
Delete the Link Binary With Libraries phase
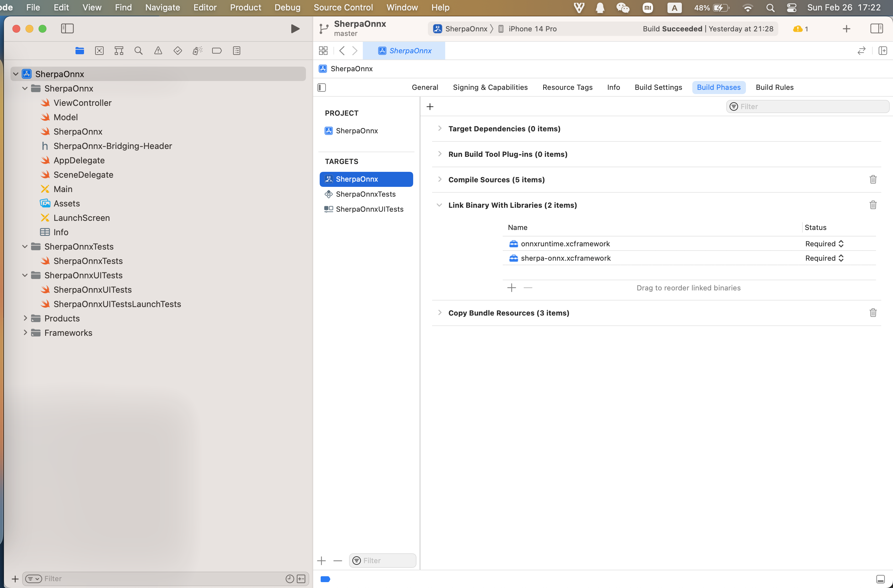(873, 205)
